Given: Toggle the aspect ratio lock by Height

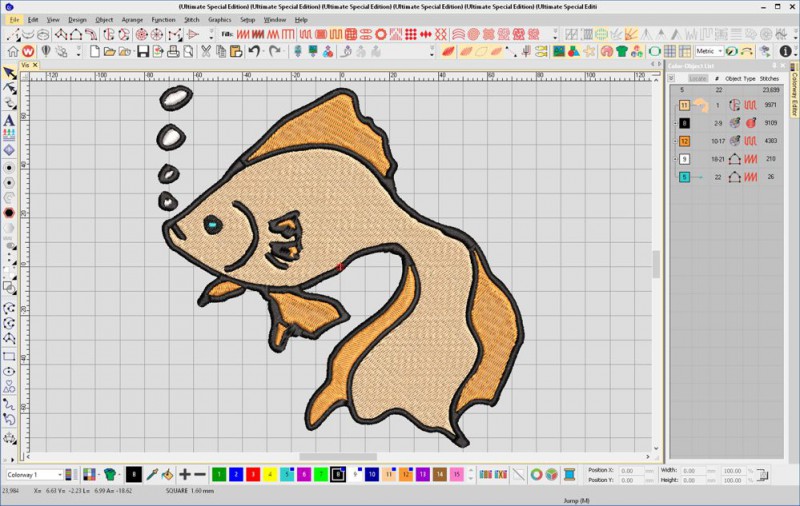Looking at the screenshot, I should (x=762, y=475).
